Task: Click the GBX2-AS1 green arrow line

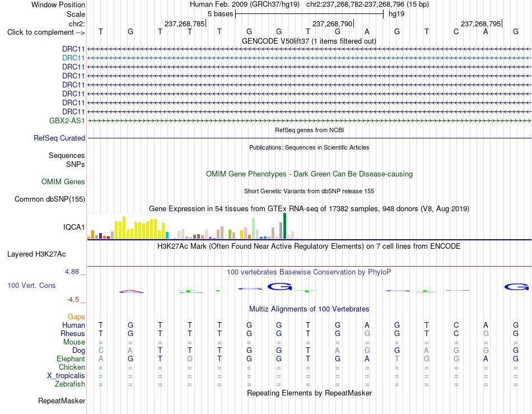Action: (x=310, y=121)
